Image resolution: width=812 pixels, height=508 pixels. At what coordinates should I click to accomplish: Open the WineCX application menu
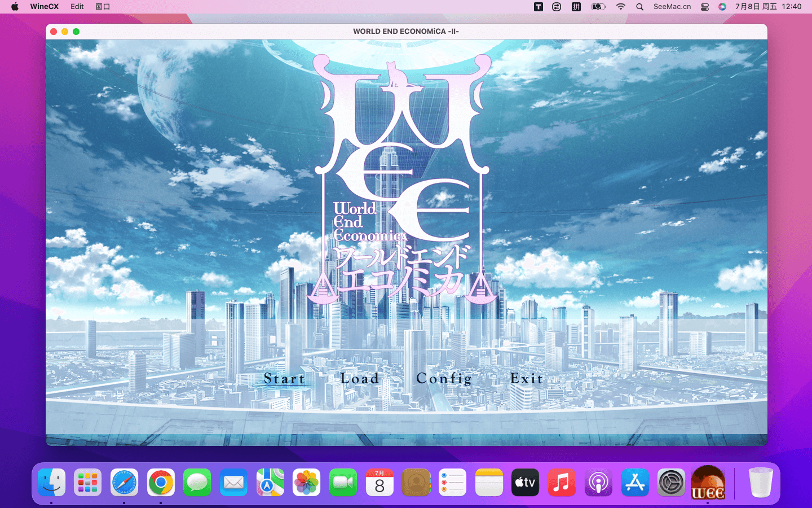point(44,7)
